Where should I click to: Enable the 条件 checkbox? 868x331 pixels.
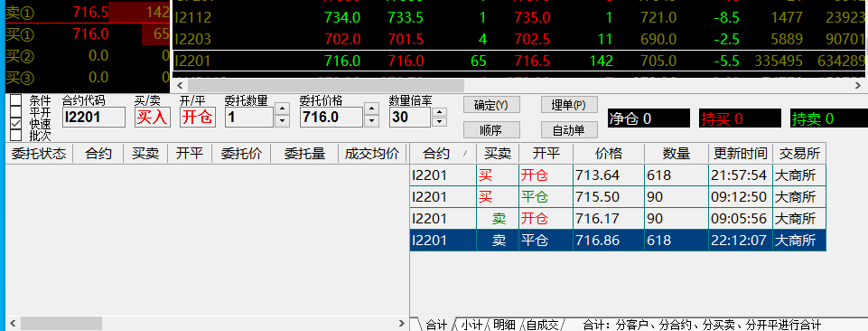(x=16, y=100)
